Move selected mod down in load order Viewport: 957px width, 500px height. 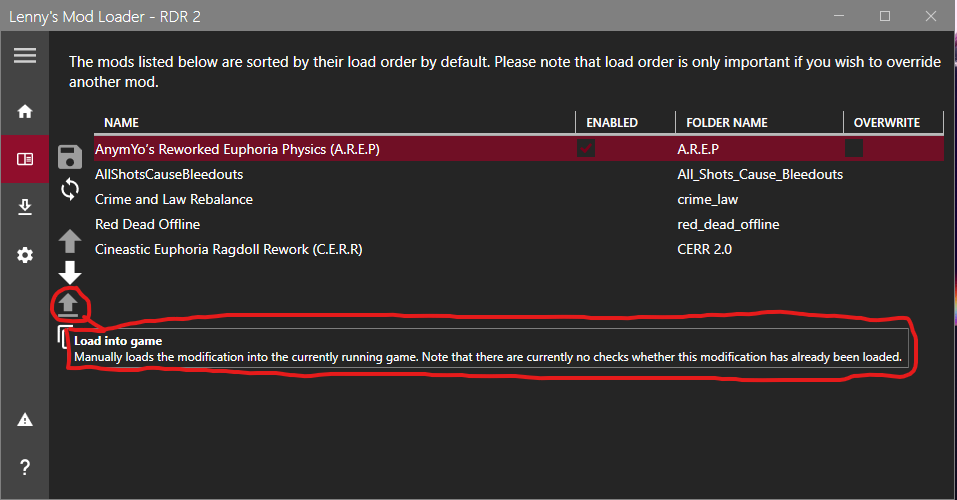(x=70, y=272)
